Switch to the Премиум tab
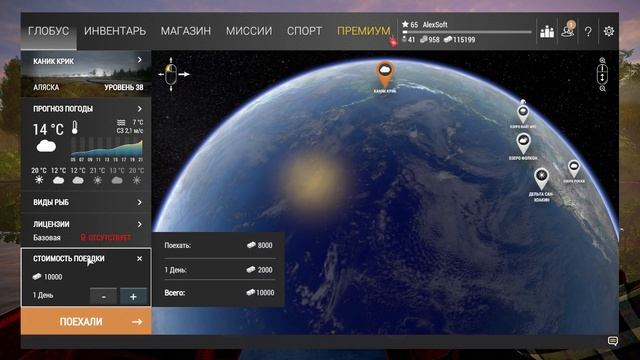 point(364,31)
